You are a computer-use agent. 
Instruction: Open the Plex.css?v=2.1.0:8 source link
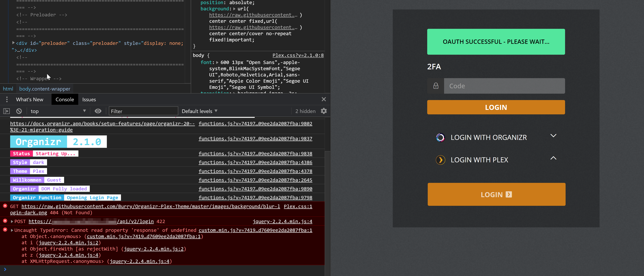(298, 55)
